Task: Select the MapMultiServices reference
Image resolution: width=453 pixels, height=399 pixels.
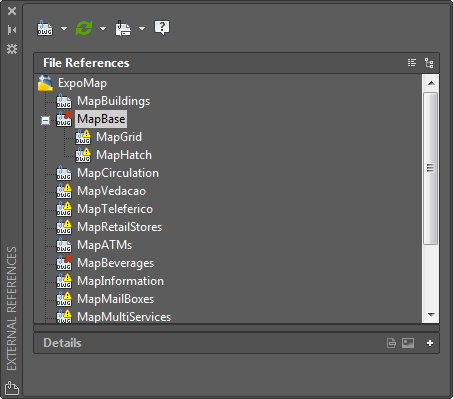Action: pyautogui.click(x=124, y=317)
